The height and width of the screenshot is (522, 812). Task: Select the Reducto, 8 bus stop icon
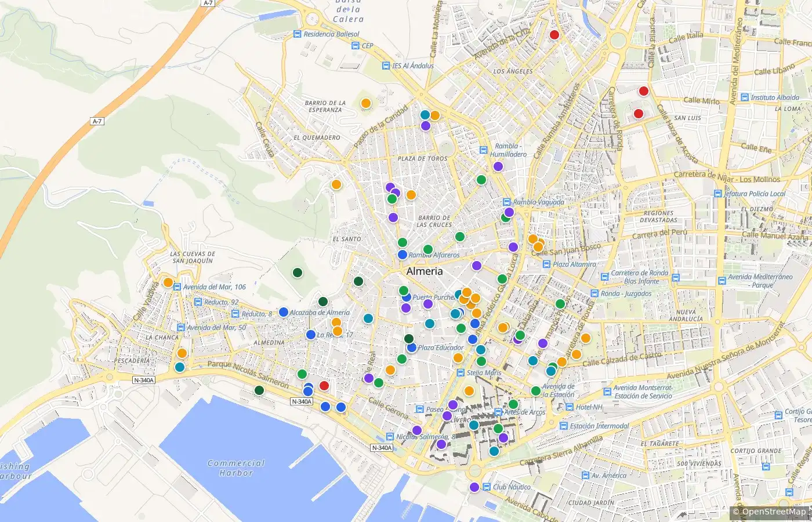(x=235, y=314)
